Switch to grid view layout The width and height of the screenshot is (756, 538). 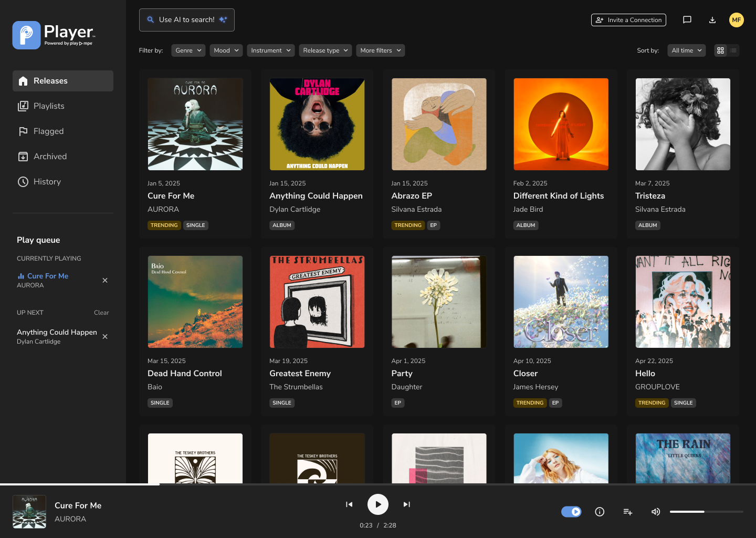pos(720,50)
